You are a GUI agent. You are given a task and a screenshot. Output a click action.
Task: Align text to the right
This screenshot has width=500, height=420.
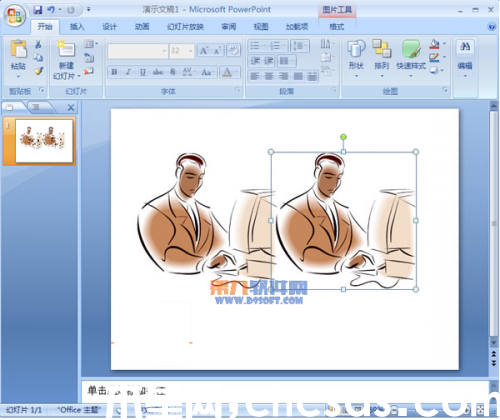point(283,76)
